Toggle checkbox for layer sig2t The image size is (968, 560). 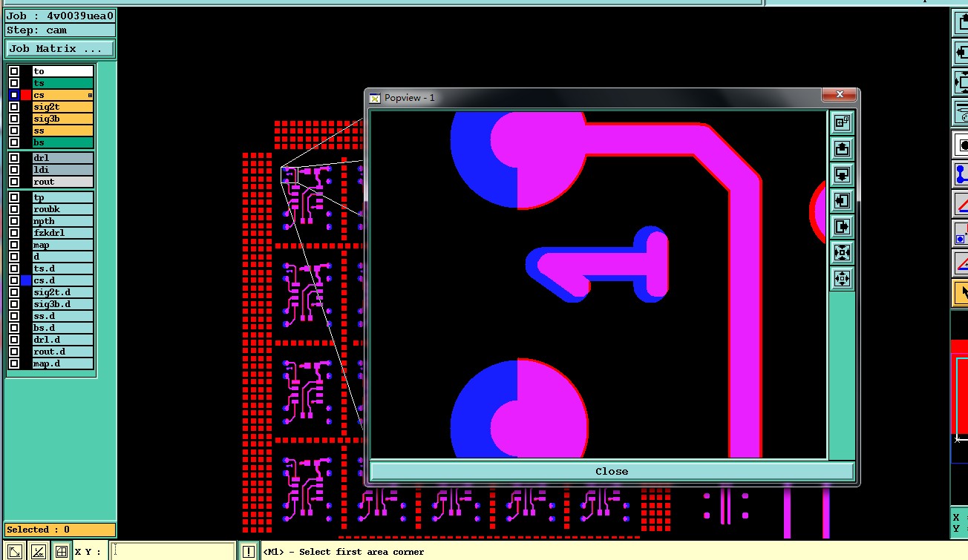[x=14, y=107]
